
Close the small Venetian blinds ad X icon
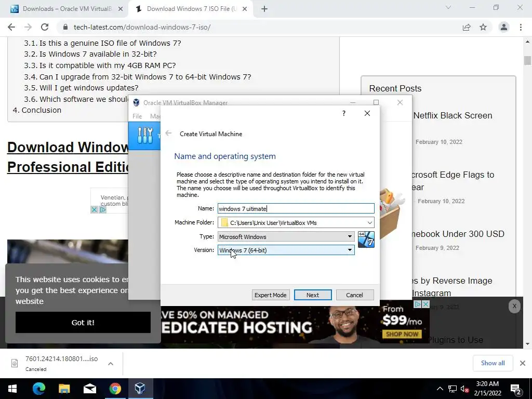(95, 210)
